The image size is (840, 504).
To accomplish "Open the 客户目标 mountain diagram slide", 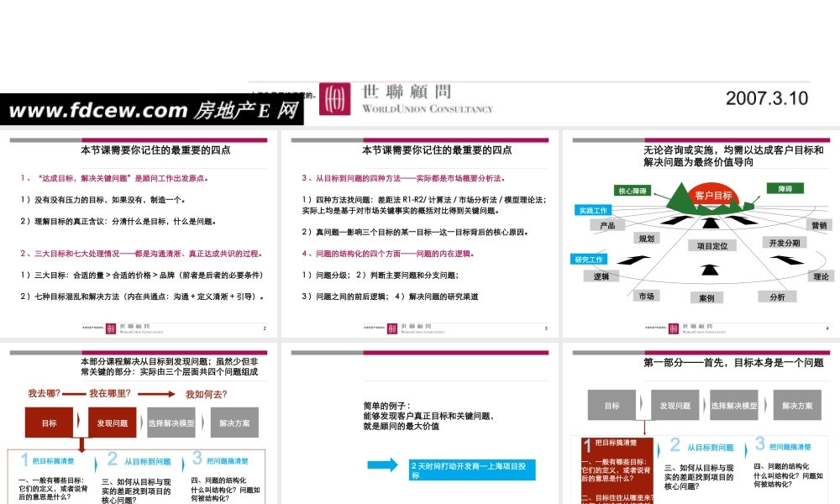I will [701, 234].
